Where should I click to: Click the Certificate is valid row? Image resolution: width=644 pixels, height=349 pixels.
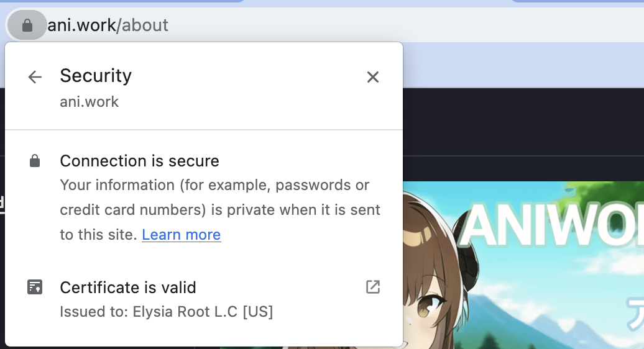point(186,298)
